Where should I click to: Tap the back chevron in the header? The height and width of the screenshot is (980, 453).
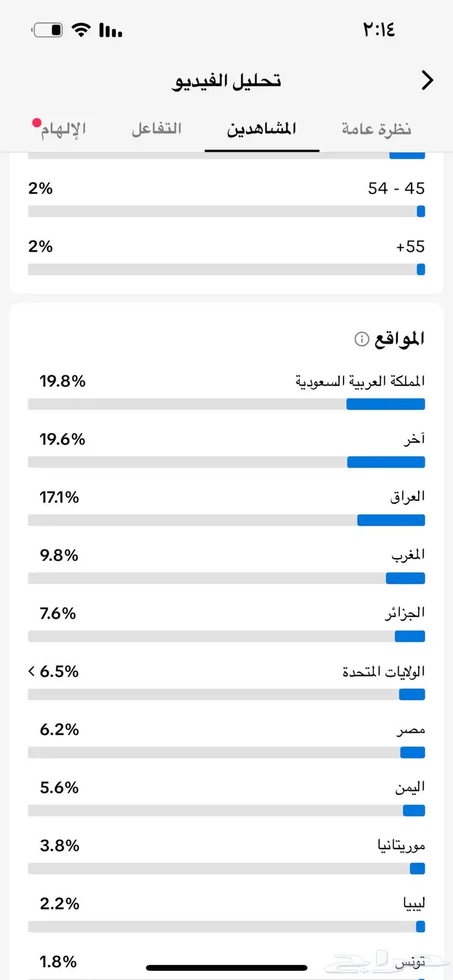point(427,80)
